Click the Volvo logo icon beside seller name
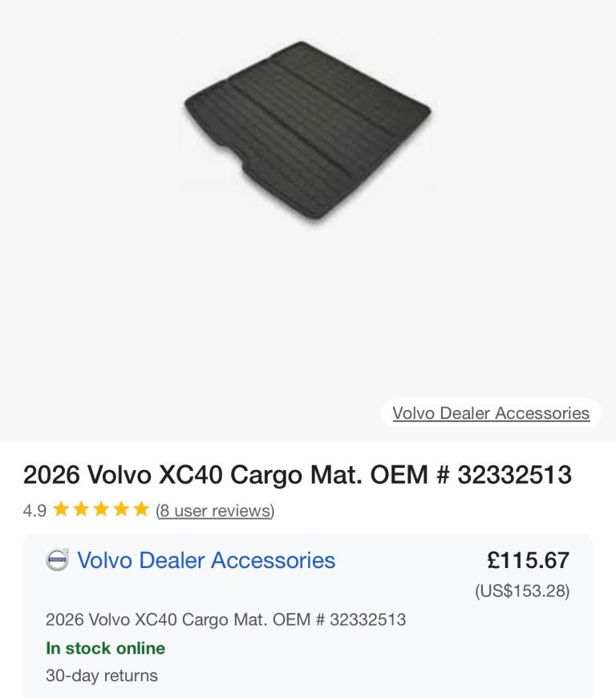This screenshot has width=616, height=698. pos(58,559)
